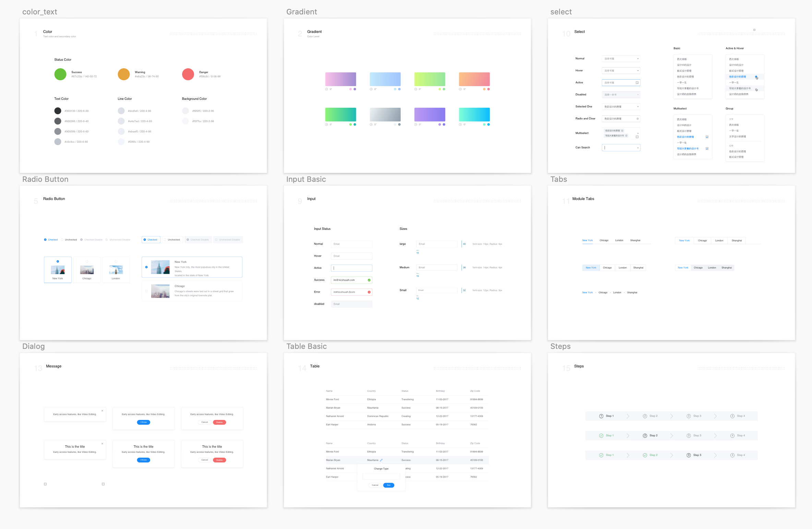Image resolution: width=812 pixels, height=529 pixels.
Task: Select the plain Unchecked radio option
Action: (x=62, y=240)
